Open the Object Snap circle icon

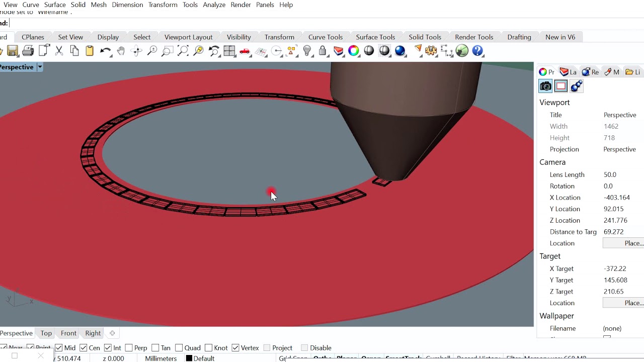point(276,51)
